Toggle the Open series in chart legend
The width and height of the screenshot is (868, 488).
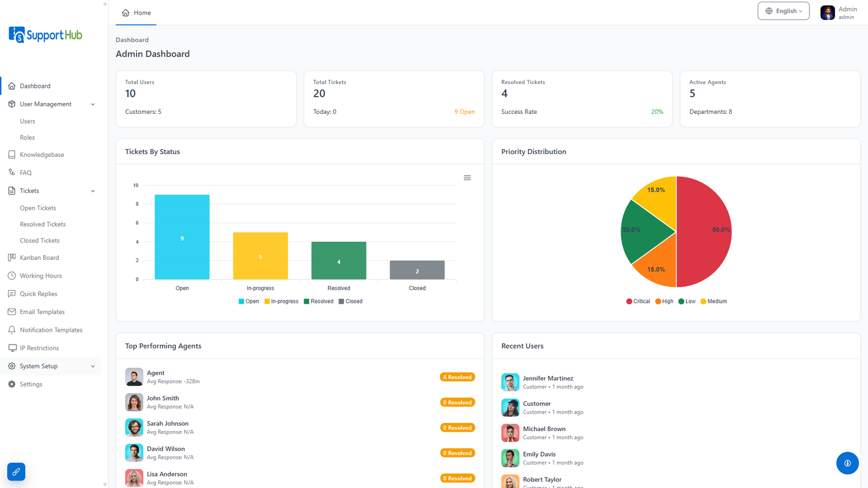[x=249, y=301]
